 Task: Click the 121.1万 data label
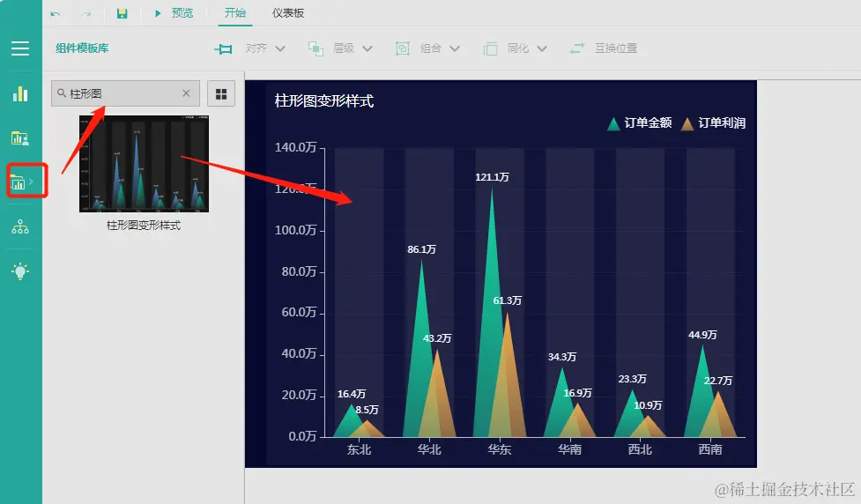(x=492, y=177)
